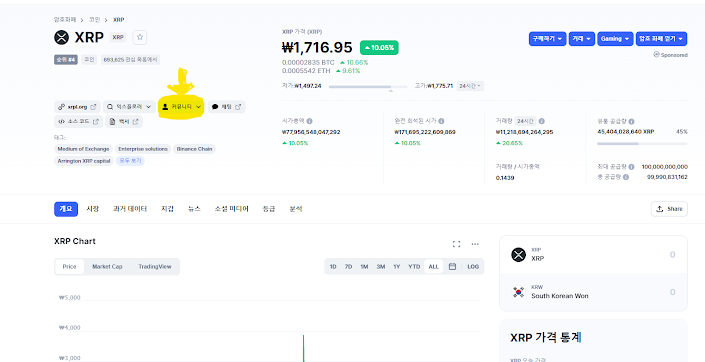Click the XRP amount converter field
Viewport: 705px width, 362px height.
[593, 255]
